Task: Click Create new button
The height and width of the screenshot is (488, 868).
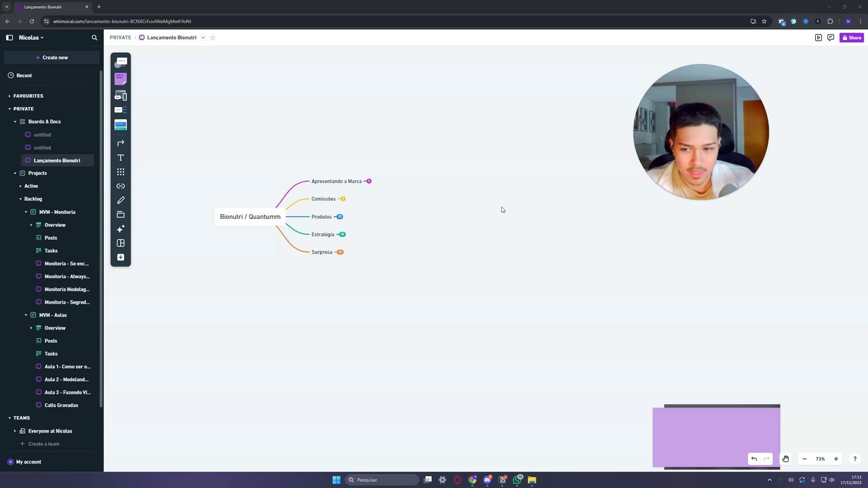Action: click(x=52, y=58)
